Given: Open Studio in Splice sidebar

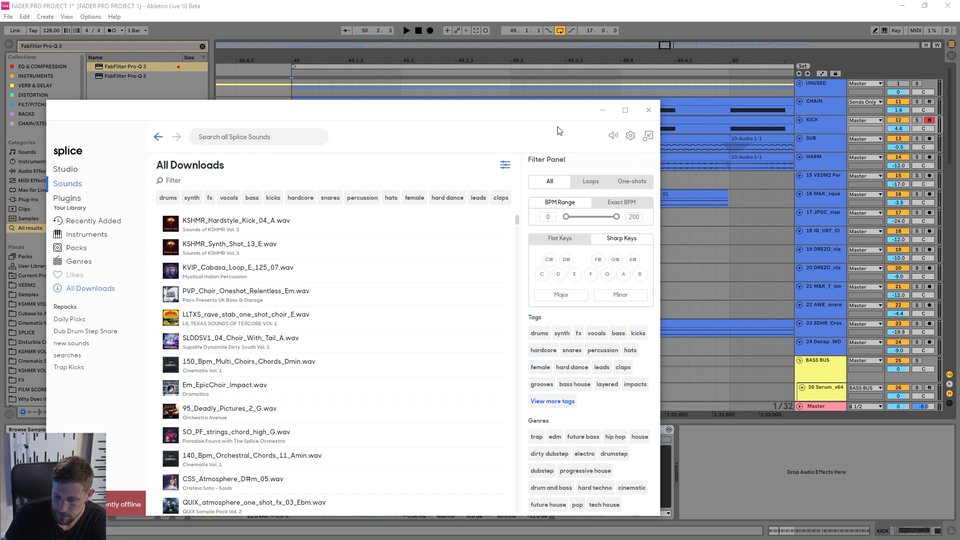Looking at the screenshot, I should pos(66,169).
